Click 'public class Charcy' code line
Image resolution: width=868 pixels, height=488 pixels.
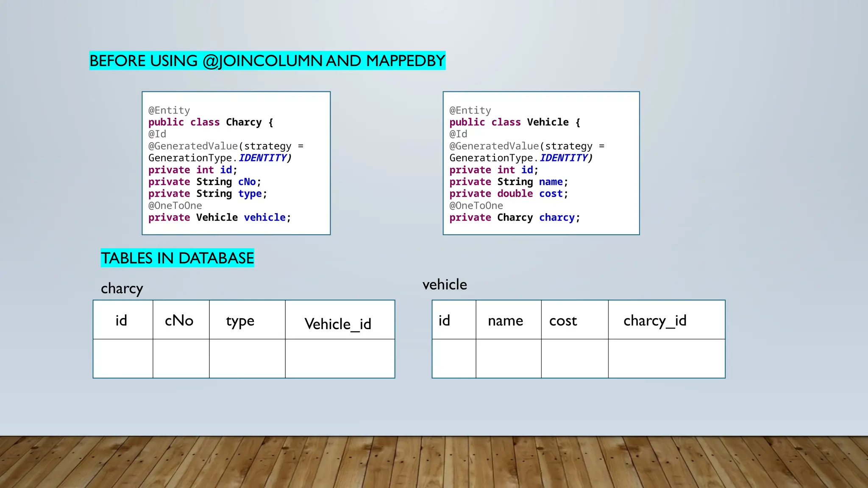[x=211, y=122]
